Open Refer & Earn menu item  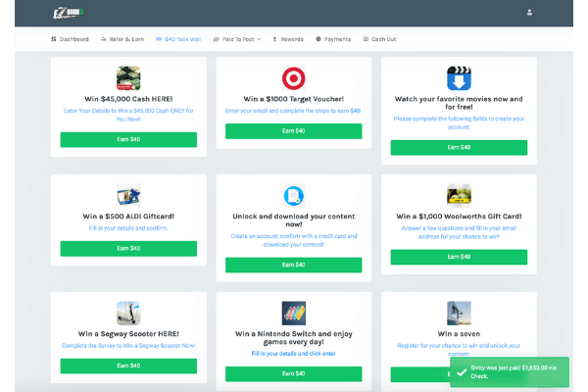[x=122, y=39]
